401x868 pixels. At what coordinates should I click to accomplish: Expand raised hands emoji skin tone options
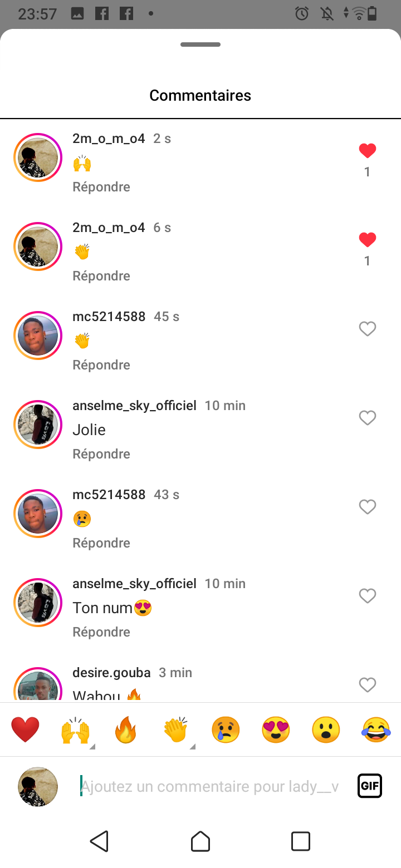[x=92, y=747]
